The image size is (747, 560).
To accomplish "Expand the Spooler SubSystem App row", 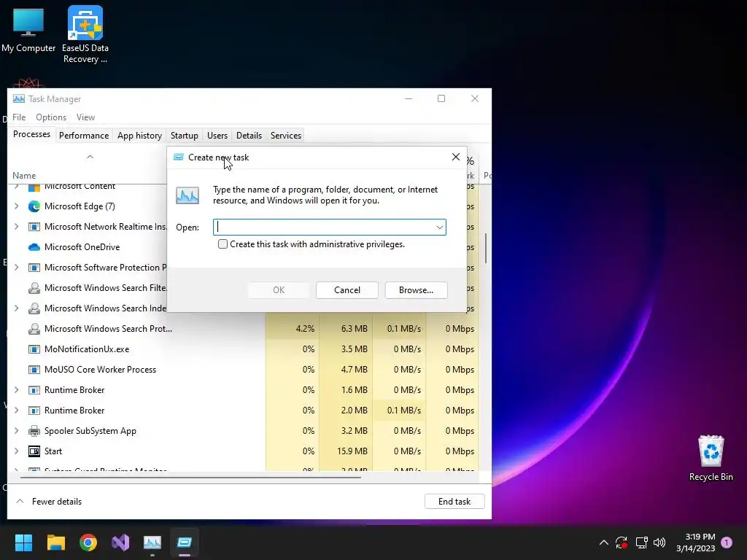I will [x=17, y=431].
